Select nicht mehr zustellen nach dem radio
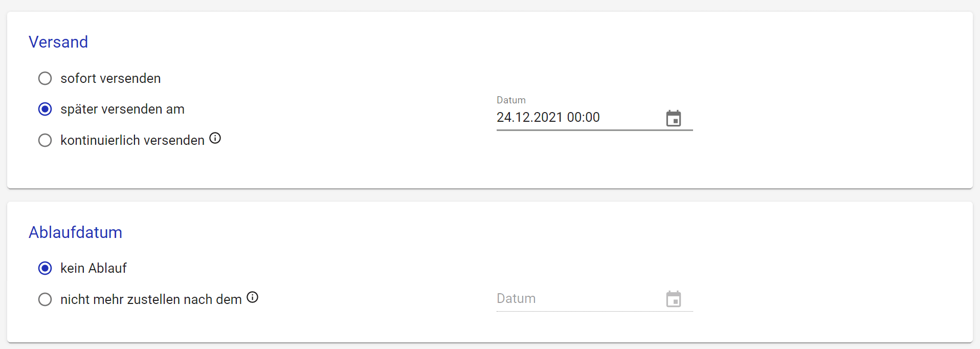Image resolution: width=980 pixels, height=349 pixels. click(45, 299)
